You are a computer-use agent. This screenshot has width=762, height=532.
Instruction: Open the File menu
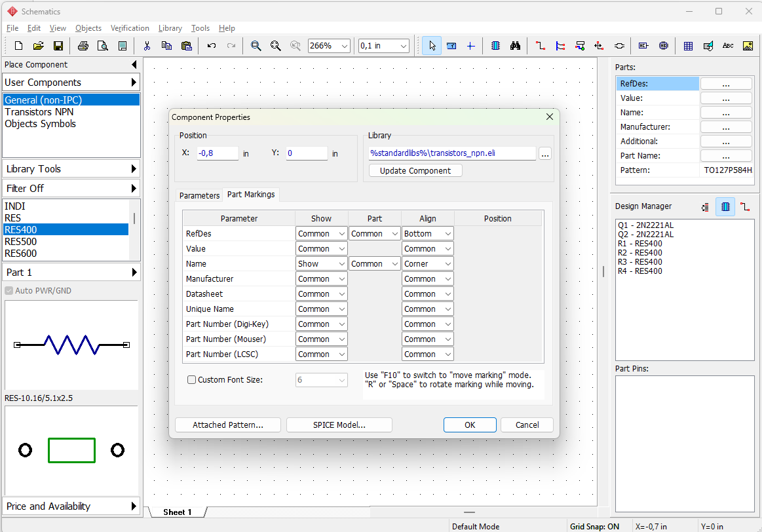point(12,28)
